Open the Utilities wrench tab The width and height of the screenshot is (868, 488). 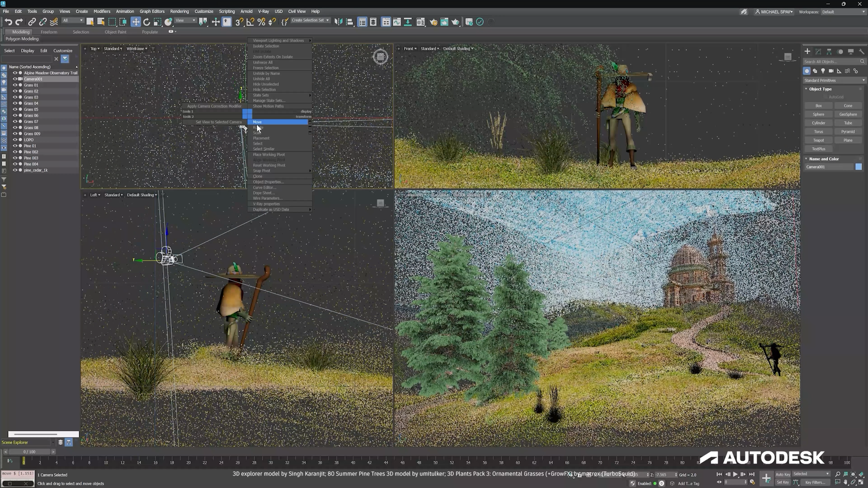click(862, 52)
